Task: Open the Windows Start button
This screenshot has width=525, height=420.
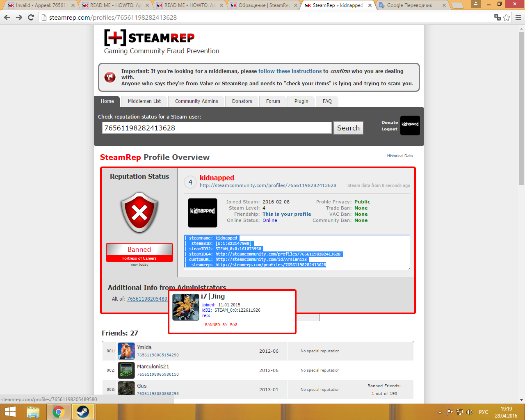Action: (x=10, y=412)
